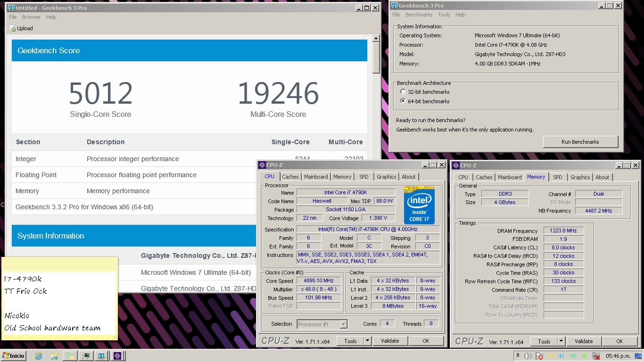This screenshot has height=362, width=644.
Task: Click Validate in the CPU-tab CPU-Z window
Action: pyautogui.click(x=390, y=341)
